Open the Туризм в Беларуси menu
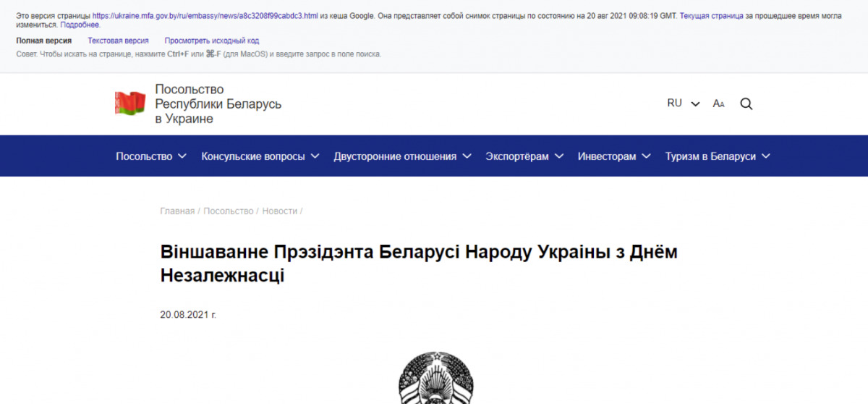Viewport: 868px width, 404px height. click(x=718, y=156)
